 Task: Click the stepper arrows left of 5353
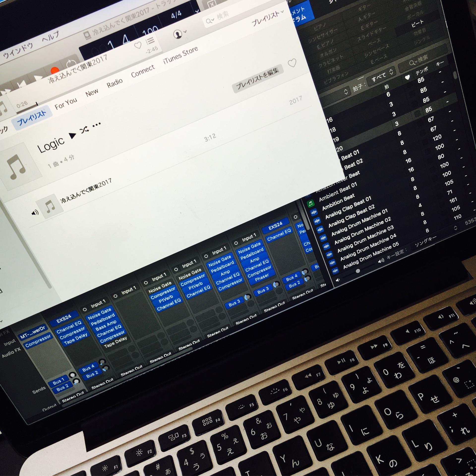(455, 228)
